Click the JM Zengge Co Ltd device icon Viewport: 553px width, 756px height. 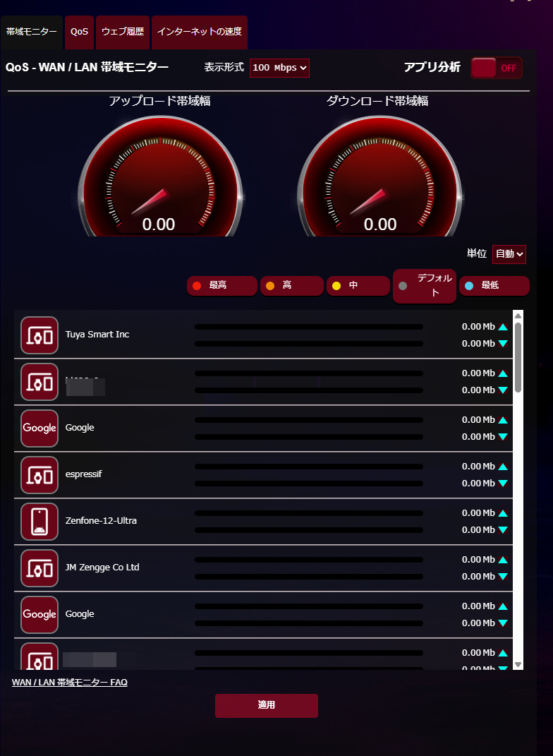point(39,568)
